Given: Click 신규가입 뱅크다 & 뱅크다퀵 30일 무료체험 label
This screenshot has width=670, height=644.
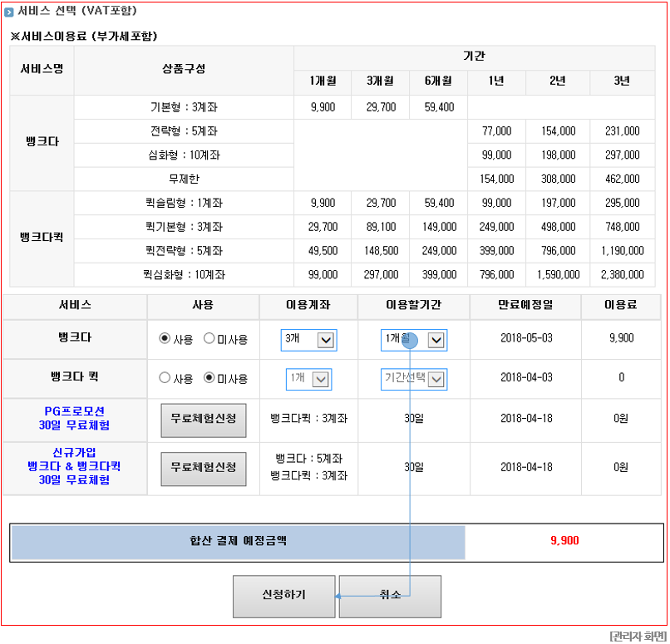Looking at the screenshot, I should click(x=74, y=466).
